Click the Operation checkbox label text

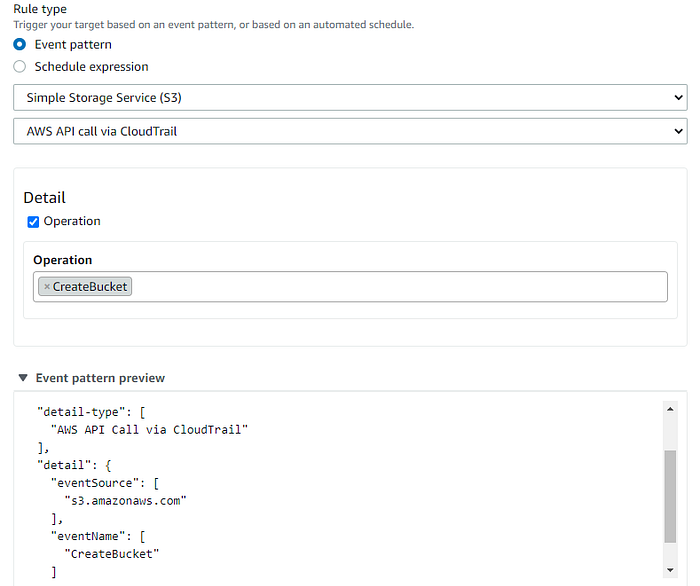(x=72, y=221)
